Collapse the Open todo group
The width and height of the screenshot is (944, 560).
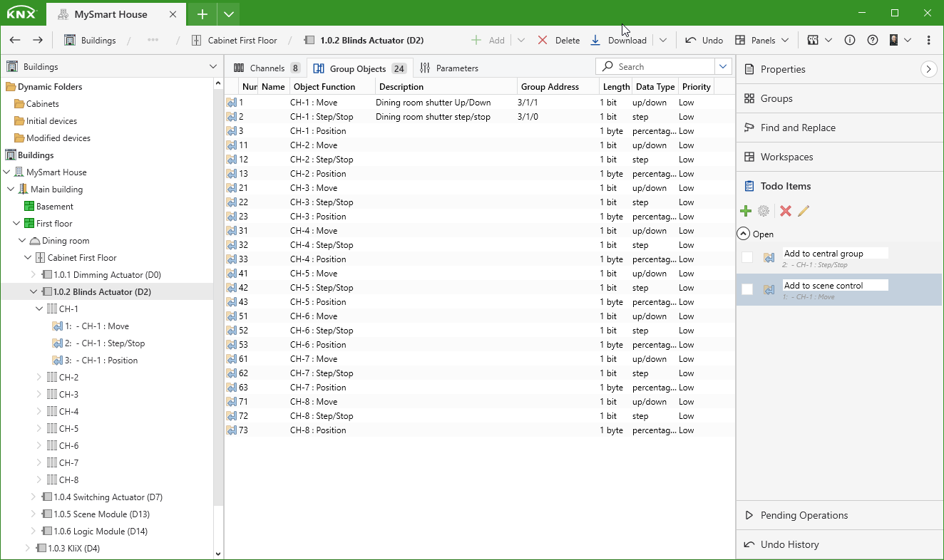pos(744,234)
